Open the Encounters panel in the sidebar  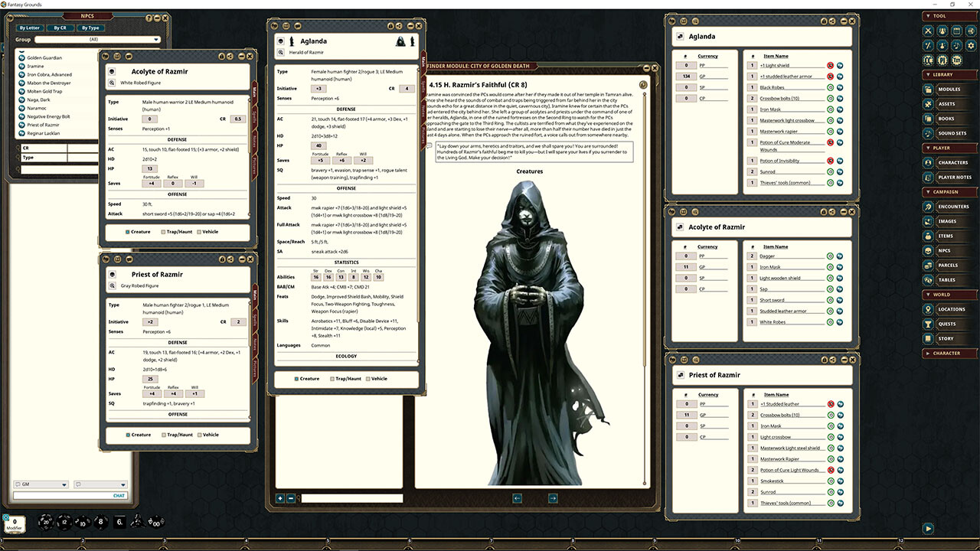point(954,206)
